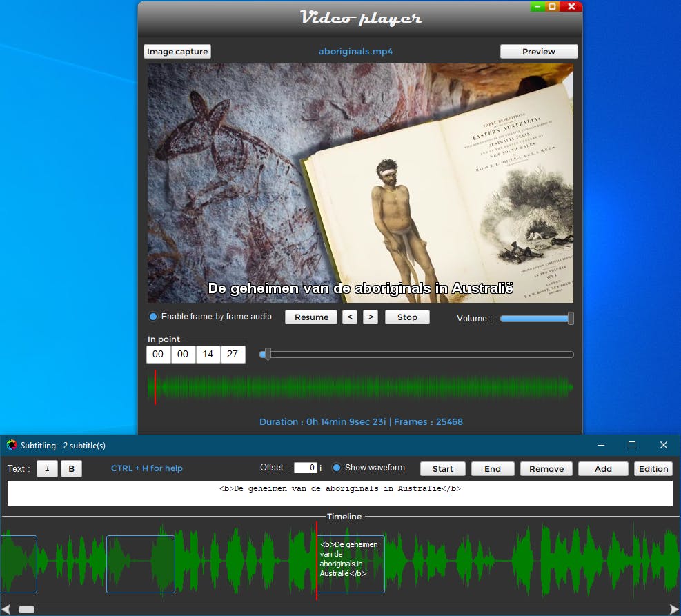
Task: Remove the selected subtitle
Action: pyautogui.click(x=546, y=469)
